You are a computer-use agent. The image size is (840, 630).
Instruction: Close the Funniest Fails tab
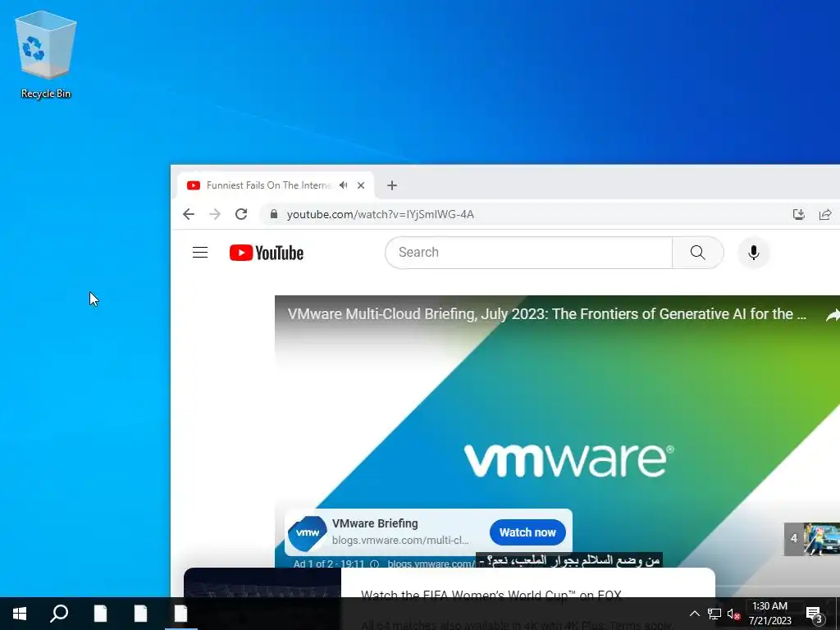(x=361, y=185)
